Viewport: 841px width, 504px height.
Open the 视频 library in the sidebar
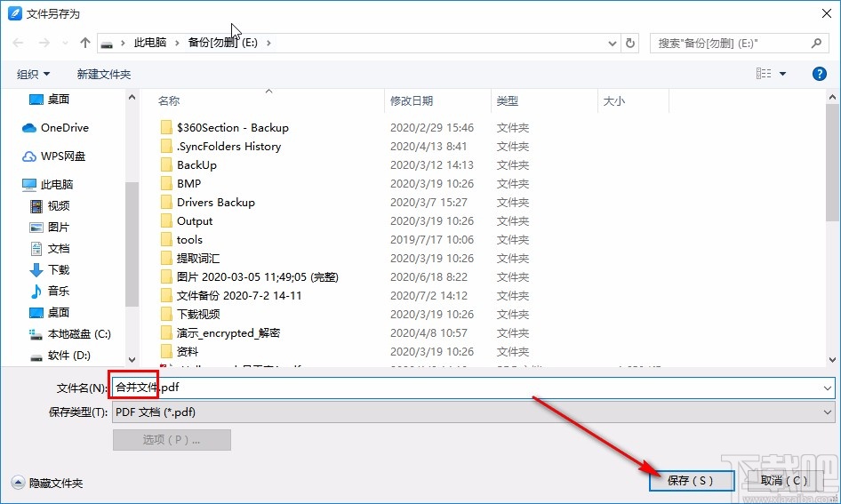tap(50, 206)
